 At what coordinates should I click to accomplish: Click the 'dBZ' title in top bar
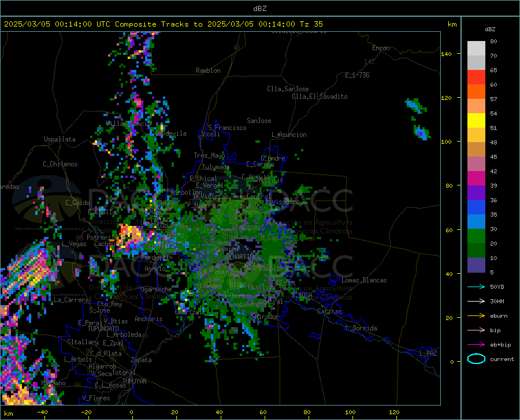259,9
